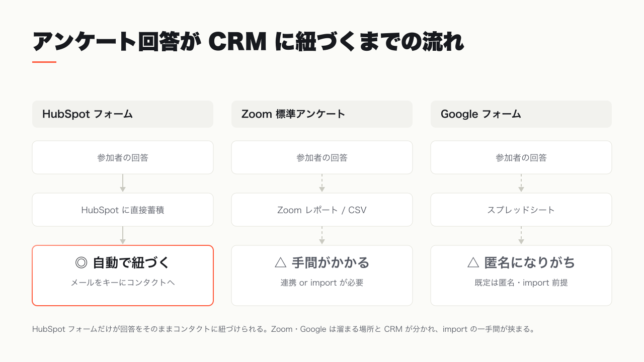Click the text 連携 or import が必要
The image size is (644, 362).
322,283
